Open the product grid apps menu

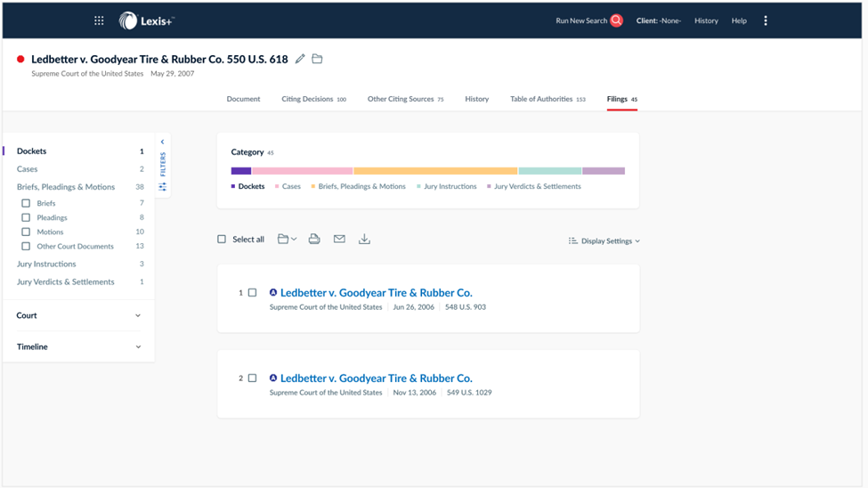99,20
